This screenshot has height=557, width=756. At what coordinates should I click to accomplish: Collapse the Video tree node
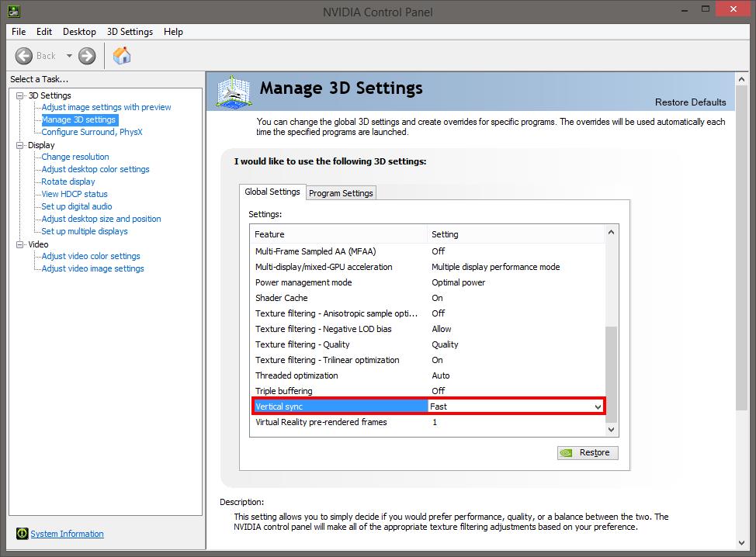[20, 244]
